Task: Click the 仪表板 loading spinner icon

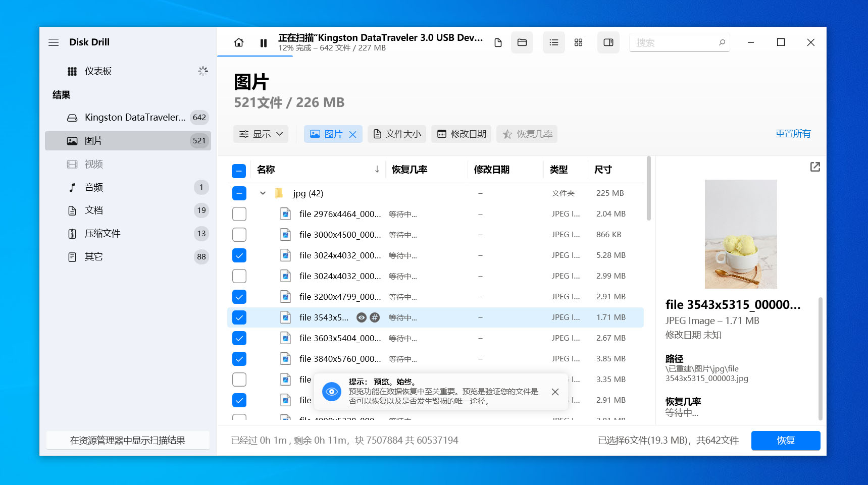Action: [203, 71]
